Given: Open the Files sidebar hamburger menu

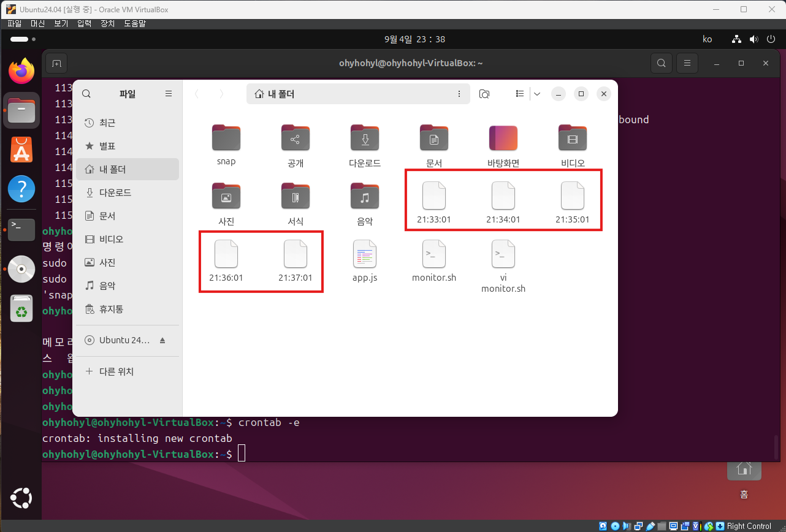Looking at the screenshot, I should 169,94.
